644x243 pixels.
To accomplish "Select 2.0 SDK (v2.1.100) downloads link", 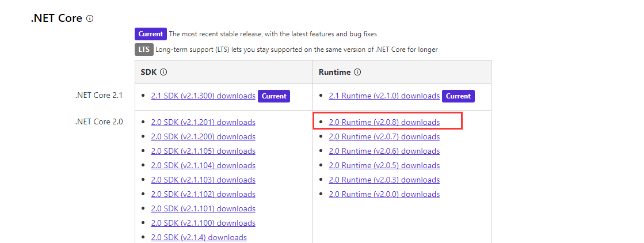I will pyautogui.click(x=203, y=223).
